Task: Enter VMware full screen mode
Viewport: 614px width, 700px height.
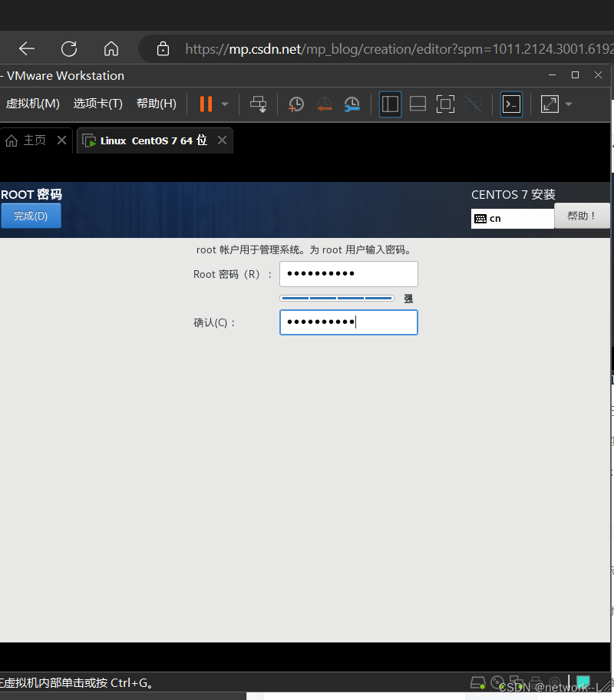Action: click(445, 104)
